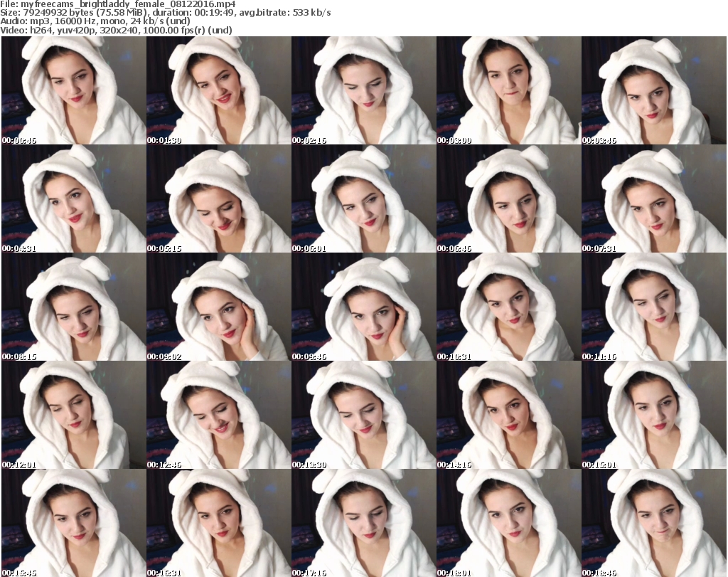Click the frame timestamped 00:18:01

508,523
